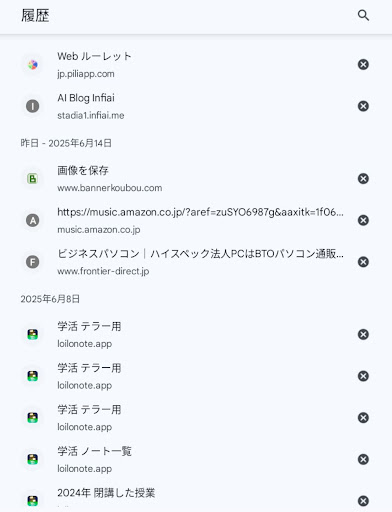Screen dimensions: 392x512
Task: Remove the frontier-direct.jp entry from history
Action: pyautogui.click(x=363, y=262)
